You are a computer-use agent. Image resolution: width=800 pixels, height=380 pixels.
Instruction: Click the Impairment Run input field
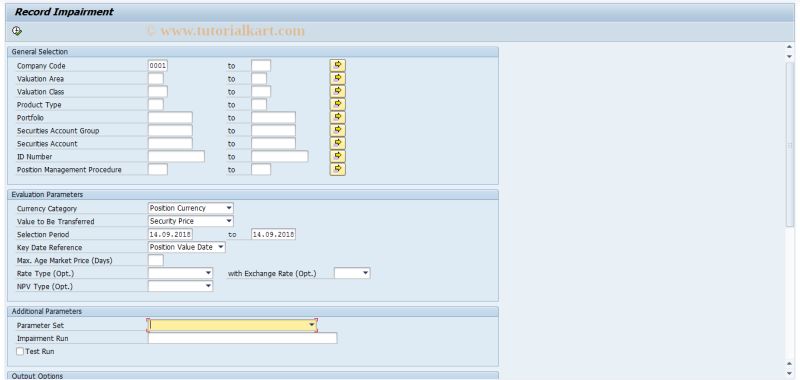pyautogui.click(x=242, y=338)
